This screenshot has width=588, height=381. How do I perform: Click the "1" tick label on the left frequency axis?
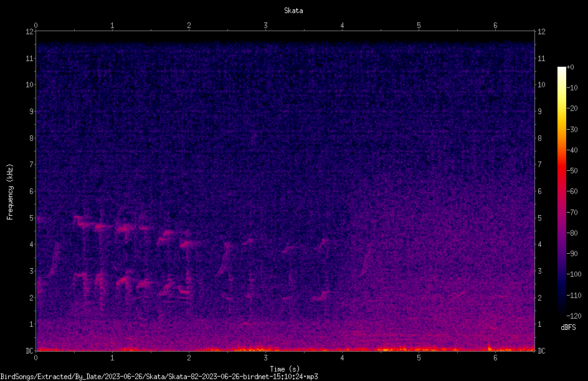click(x=31, y=324)
